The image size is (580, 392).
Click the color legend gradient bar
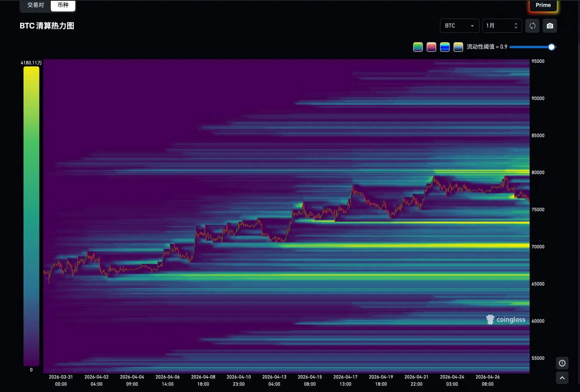coord(31,216)
